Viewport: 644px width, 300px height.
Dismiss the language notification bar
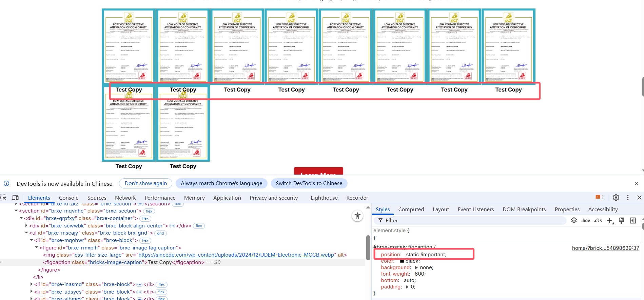[636, 183]
